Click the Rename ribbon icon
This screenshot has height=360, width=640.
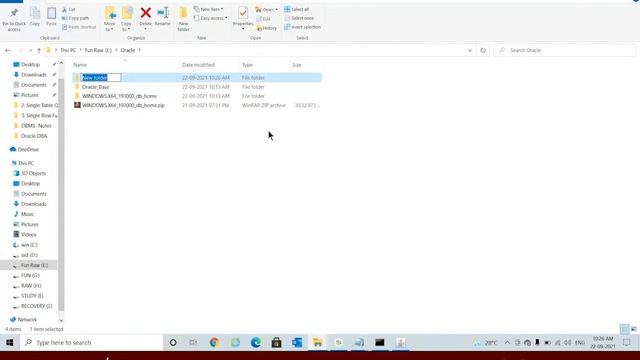click(162, 13)
